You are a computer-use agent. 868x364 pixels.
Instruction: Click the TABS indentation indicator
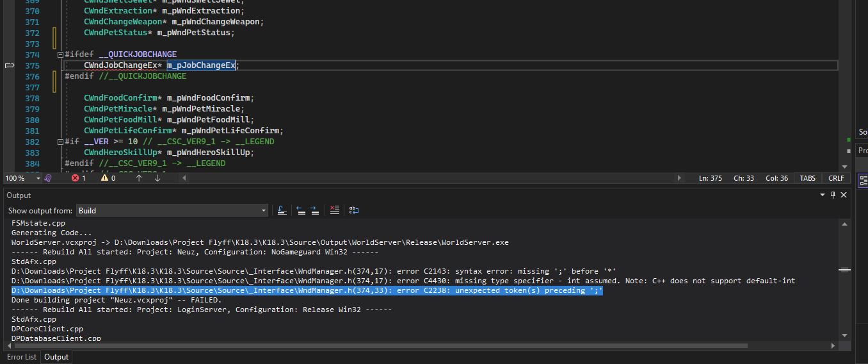click(x=808, y=178)
